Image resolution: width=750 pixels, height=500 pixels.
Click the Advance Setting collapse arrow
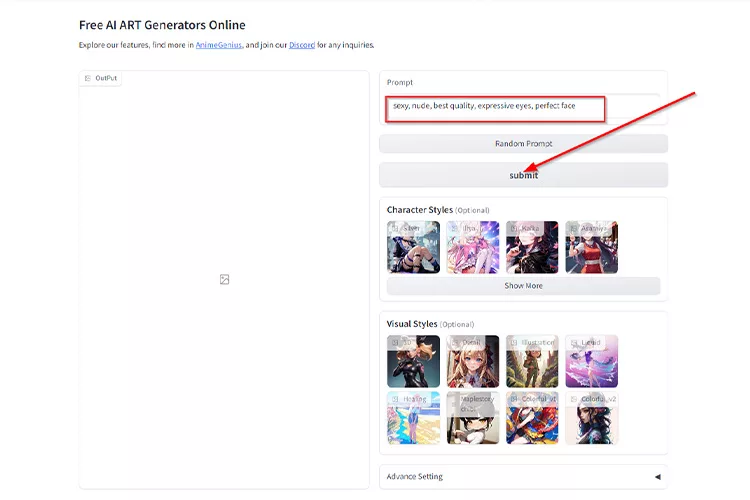coord(658,477)
